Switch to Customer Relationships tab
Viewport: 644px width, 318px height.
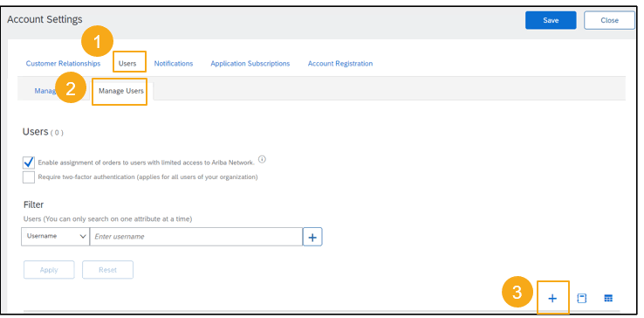tap(63, 64)
